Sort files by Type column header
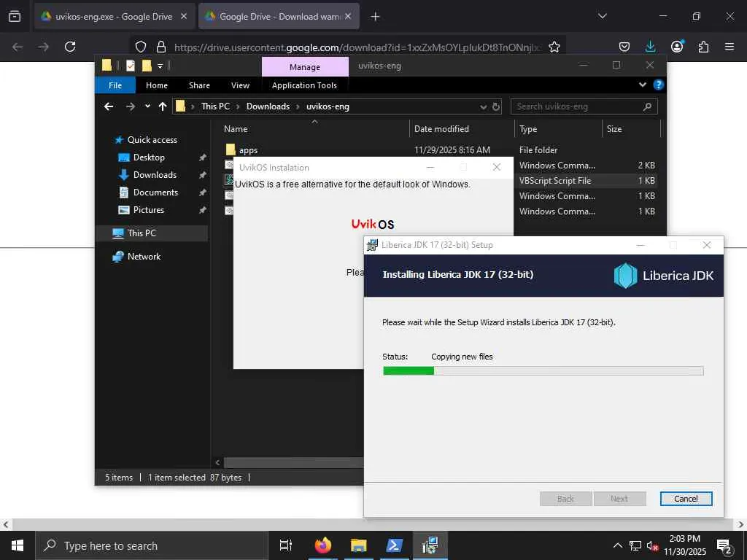Image resolution: width=747 pixels, height=560 pixels. coord(558,129)
